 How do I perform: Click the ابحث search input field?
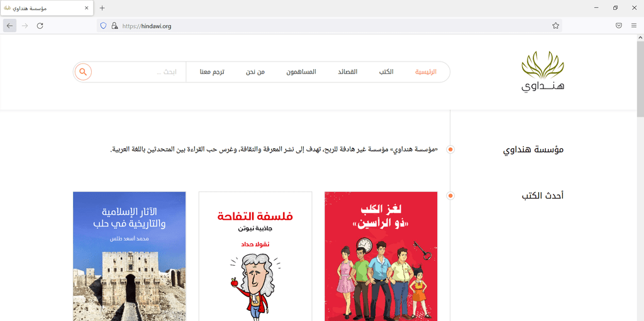pyautogui.click(x=139, y=72)
